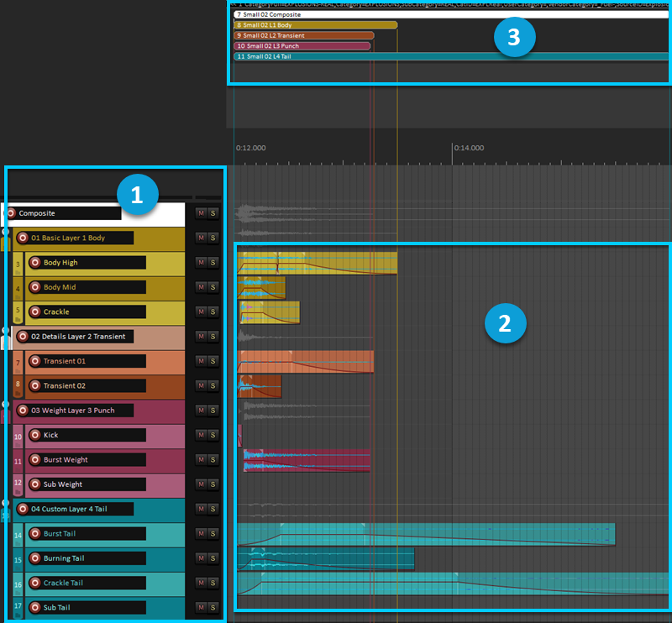Select the 9 Small 02 L2 Transient region bar
The width and height of the screenshot is (672, 623).
[x=303, y=35]
